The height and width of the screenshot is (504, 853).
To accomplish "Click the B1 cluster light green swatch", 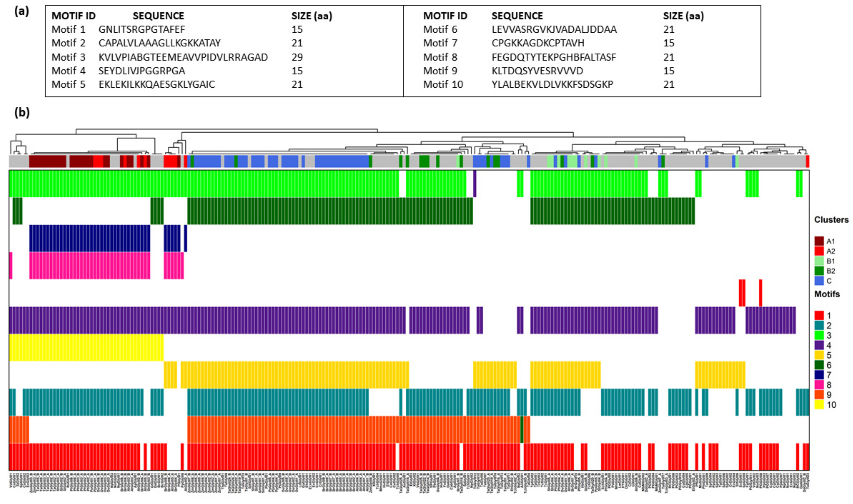I will click(819, 261).
